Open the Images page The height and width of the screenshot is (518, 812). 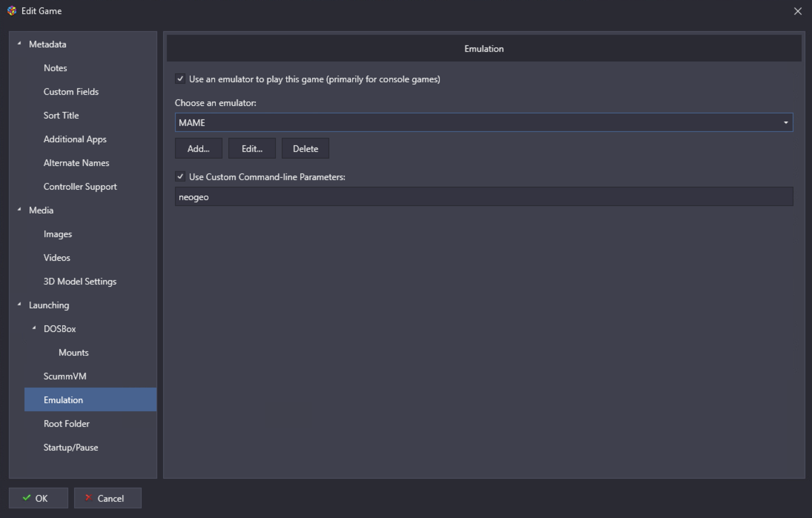pyautogui.click(x=58, y=234)
